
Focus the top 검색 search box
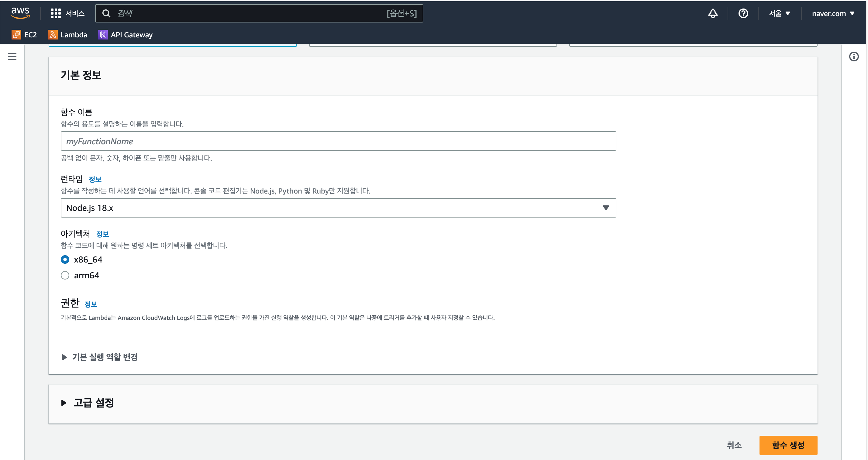(259, 13)
